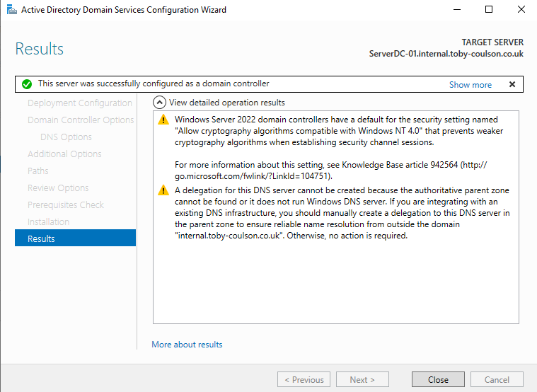Click the Next button

[x=362, y=379]
